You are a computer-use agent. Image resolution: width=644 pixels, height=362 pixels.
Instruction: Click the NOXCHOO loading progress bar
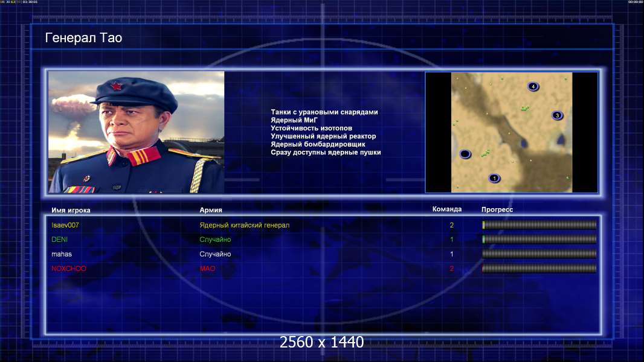(x=539, y=268)
